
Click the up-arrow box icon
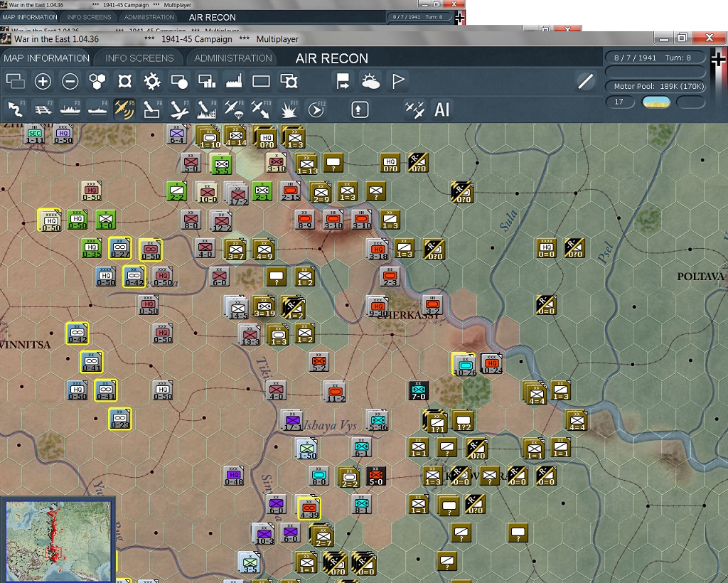click(x=359, y=109)
